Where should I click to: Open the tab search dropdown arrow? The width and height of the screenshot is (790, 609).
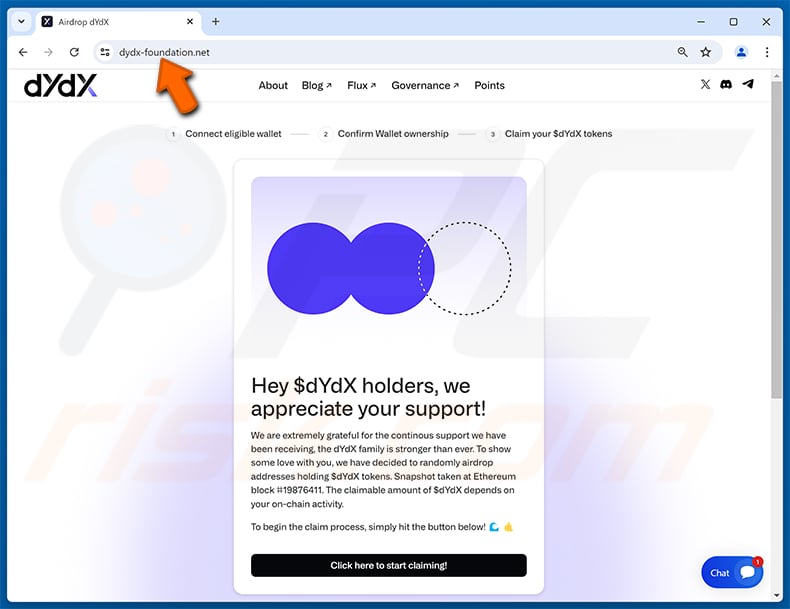(x=21, y=22)
